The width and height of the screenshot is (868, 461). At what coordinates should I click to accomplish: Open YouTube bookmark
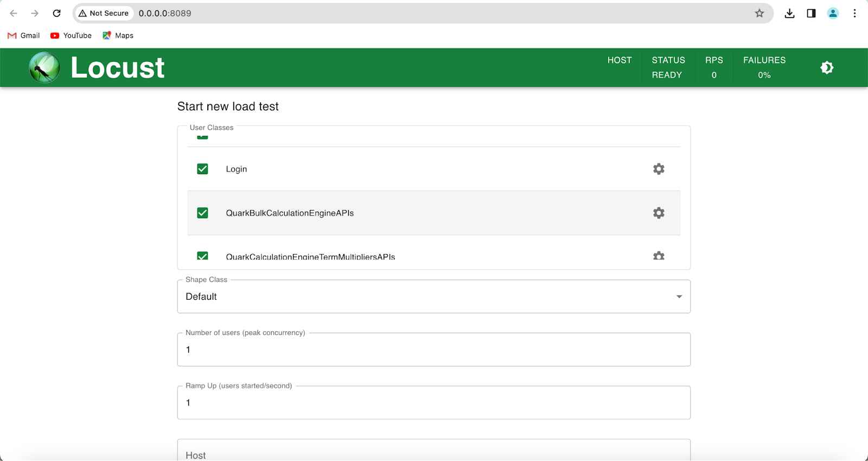point(71,35)
